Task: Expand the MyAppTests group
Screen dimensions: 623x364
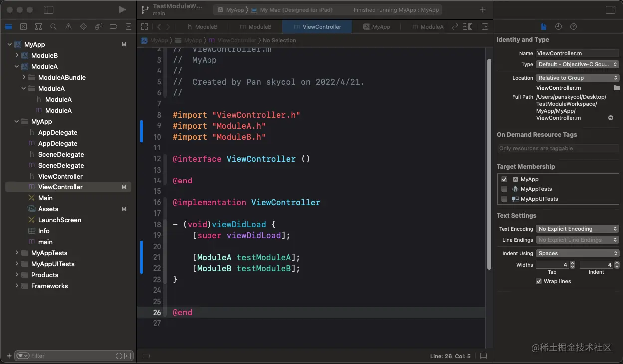Action: pyautogui.click(x=16, y=253)
